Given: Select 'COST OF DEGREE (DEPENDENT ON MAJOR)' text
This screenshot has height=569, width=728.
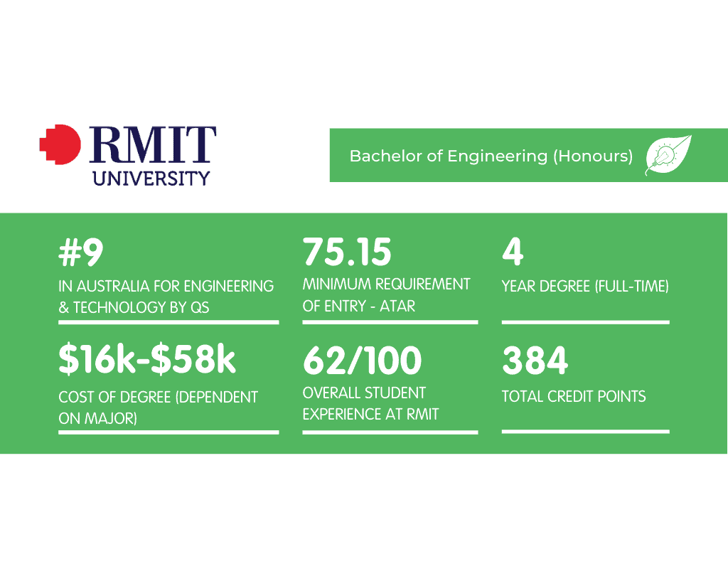Looking at the screenshot, I should click(158, 406).
